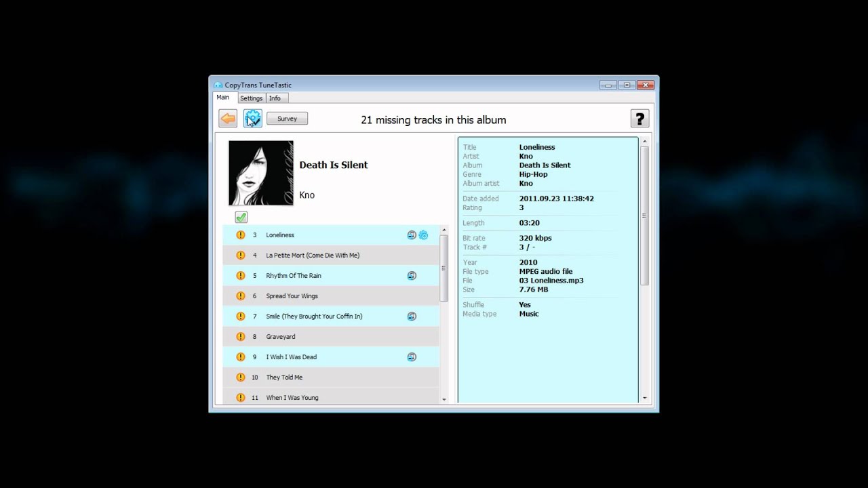Click the orange back arrow button
The height and width of the screenshot is (488, 868).
tap(228, 119)
